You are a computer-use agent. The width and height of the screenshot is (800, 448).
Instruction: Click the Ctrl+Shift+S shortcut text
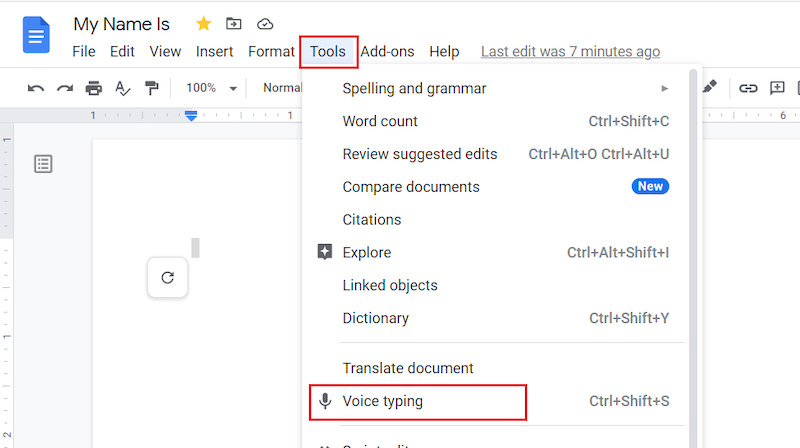[629, 401]
